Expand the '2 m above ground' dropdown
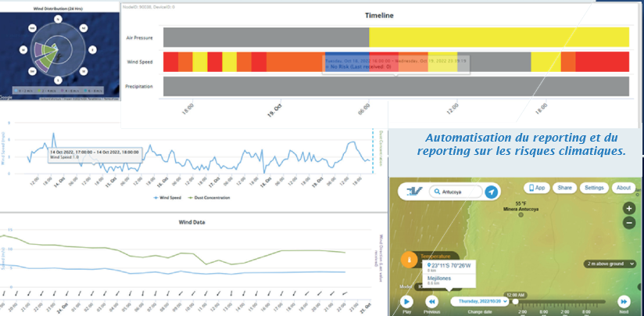This screenshot has width=644, height=316. pos(610,264)
